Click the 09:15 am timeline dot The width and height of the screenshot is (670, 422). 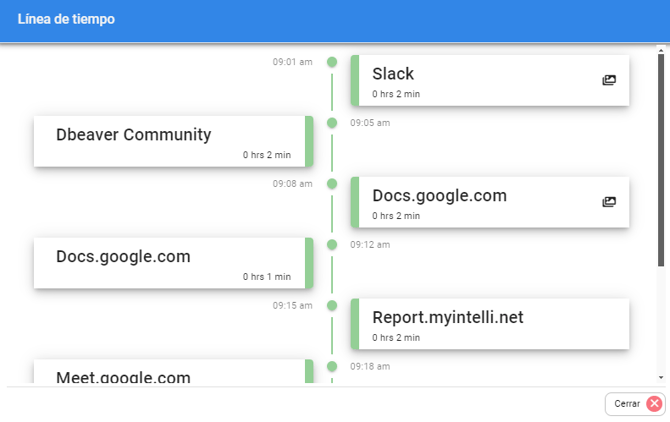tap(332, 305)
